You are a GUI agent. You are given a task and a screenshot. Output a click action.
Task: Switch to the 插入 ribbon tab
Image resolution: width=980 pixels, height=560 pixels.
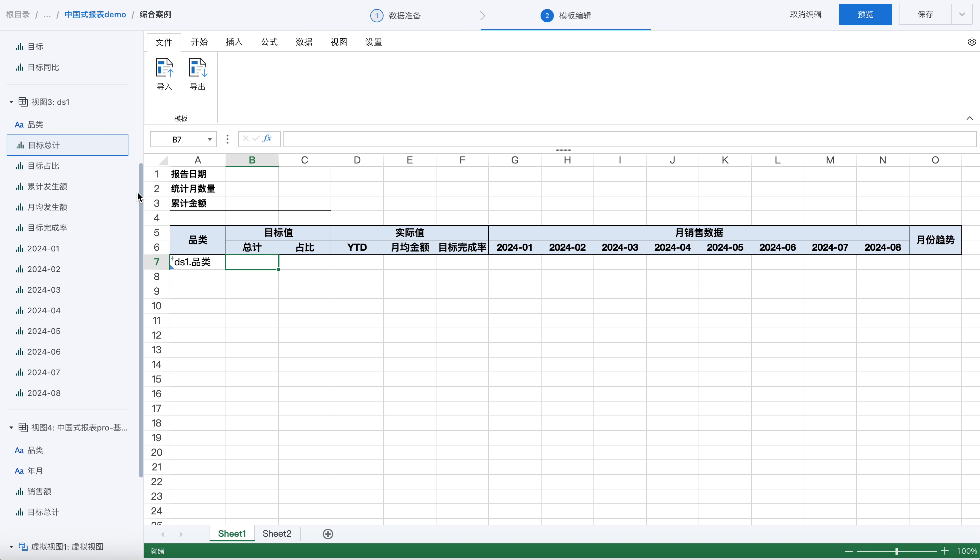point(234,42)
